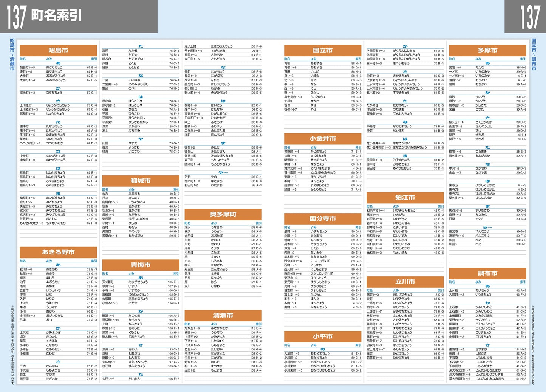Screen dimensions: 546x392
Task: Select the 国分寺市 section heading
Action: 323,218
